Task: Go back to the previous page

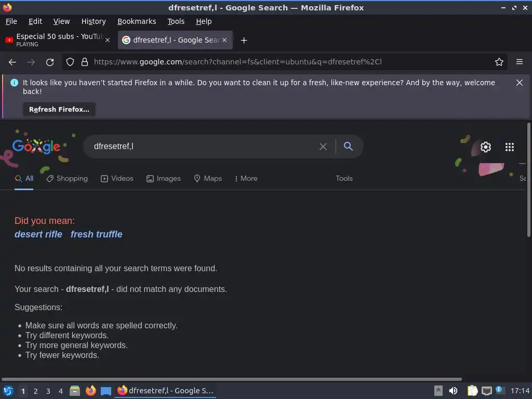Action: pos(12,62)
